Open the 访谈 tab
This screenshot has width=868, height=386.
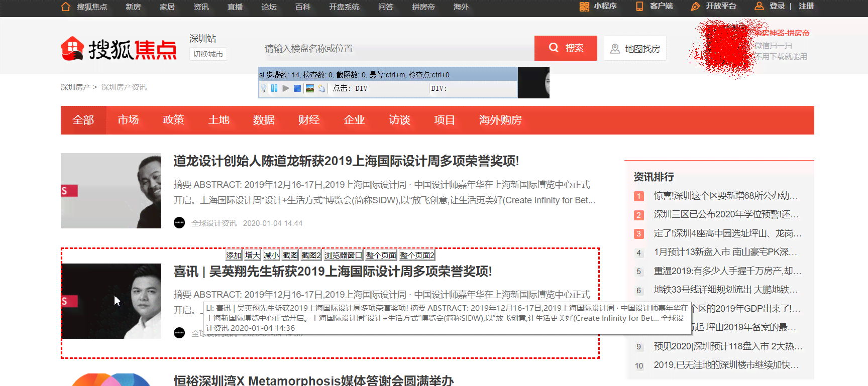pyautogui.click(x=399, y=120)
